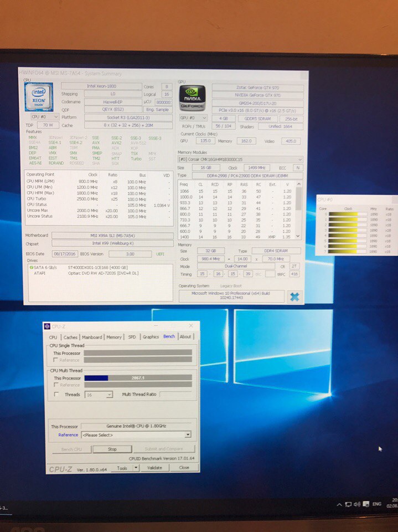The width and height of the screenshot is (398, 532).
Task: Click Microsoft Windows 10 Professional OS field
Action: point(231,295)
